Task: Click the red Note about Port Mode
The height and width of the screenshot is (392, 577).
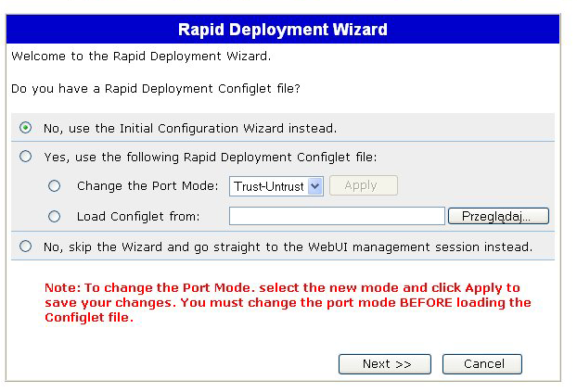Action: 288,302
